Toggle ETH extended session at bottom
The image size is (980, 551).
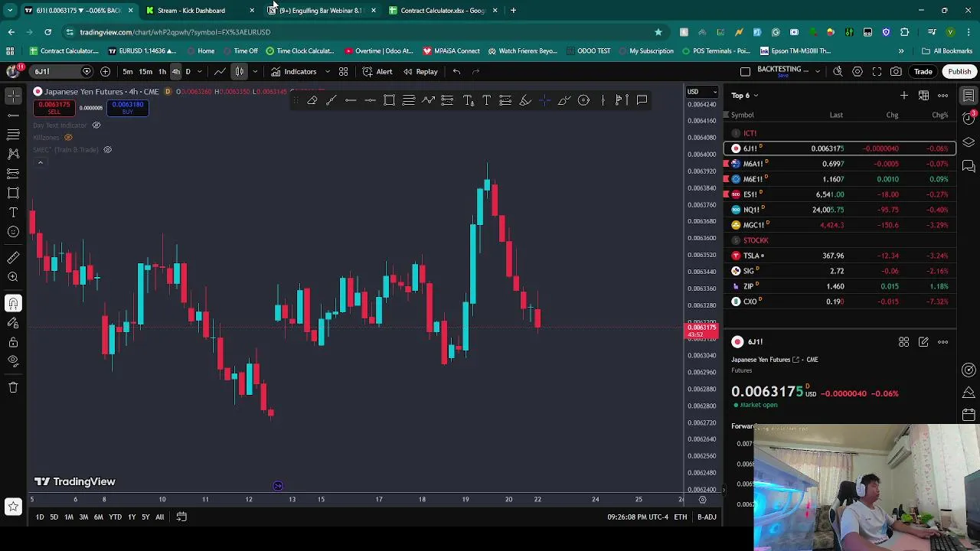tap(680, 517)
